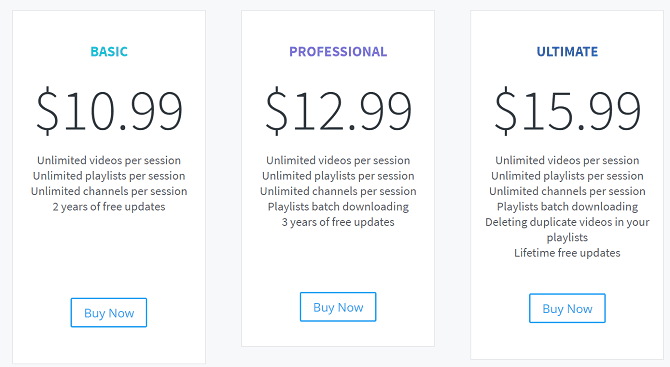
Task: Click 'Unlimited videos per session' in Ultimate card
Action: point(567,161)
